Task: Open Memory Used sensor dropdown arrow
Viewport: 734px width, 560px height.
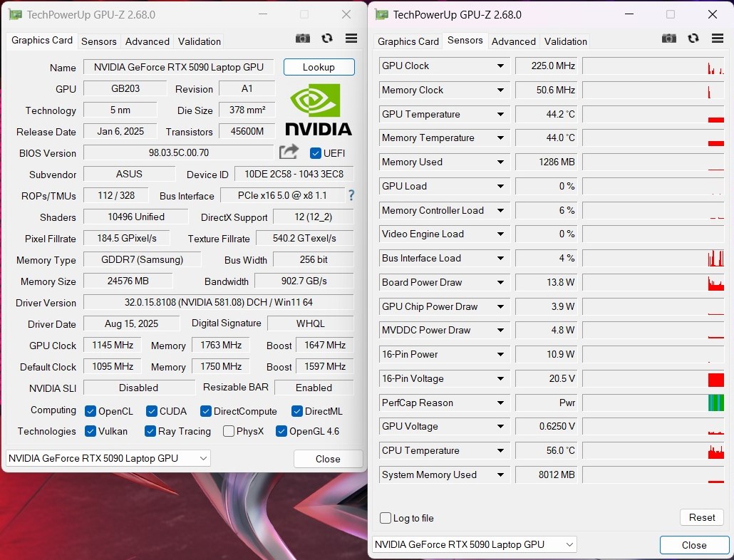Action: point(500,162)
